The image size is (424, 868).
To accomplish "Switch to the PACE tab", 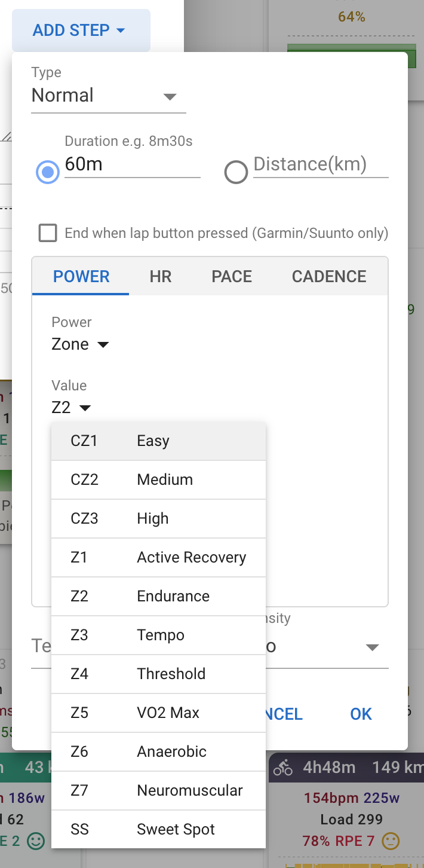I will (x=232, y=277).
